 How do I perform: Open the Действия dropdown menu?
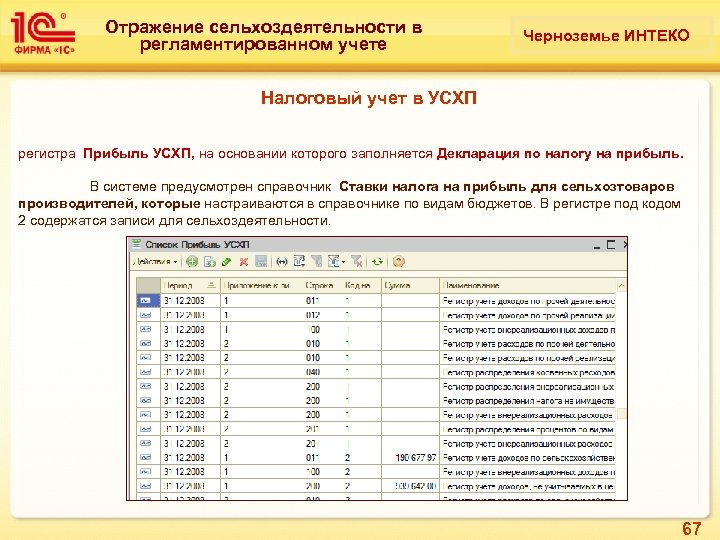(x=155, y=262)
